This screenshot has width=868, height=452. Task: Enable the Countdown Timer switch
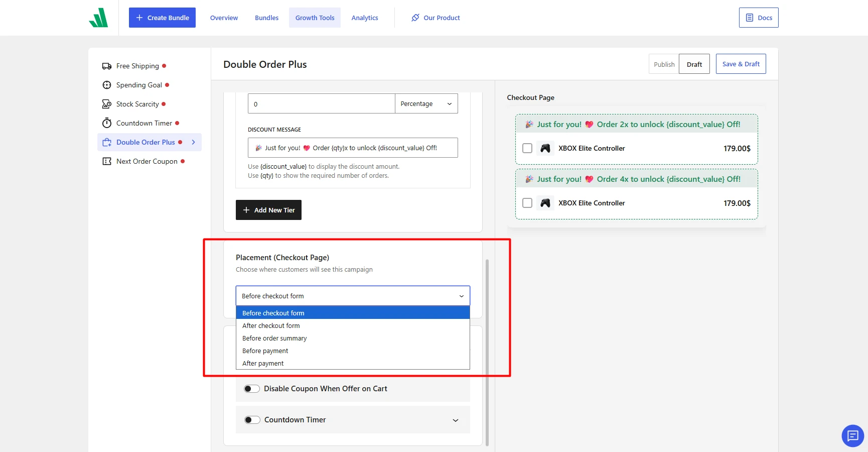click(252, 420)
